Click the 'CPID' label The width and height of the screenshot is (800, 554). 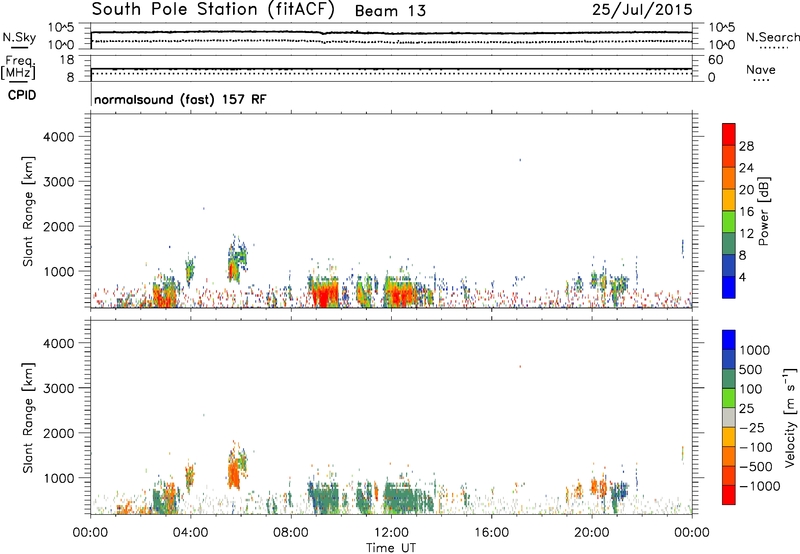click(x=22, y=95)
